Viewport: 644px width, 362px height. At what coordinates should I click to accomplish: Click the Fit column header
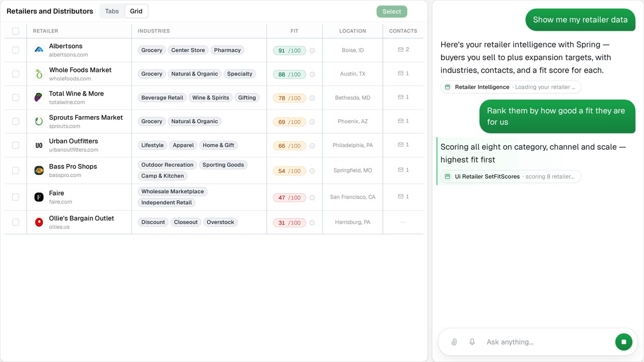(294, 31)
